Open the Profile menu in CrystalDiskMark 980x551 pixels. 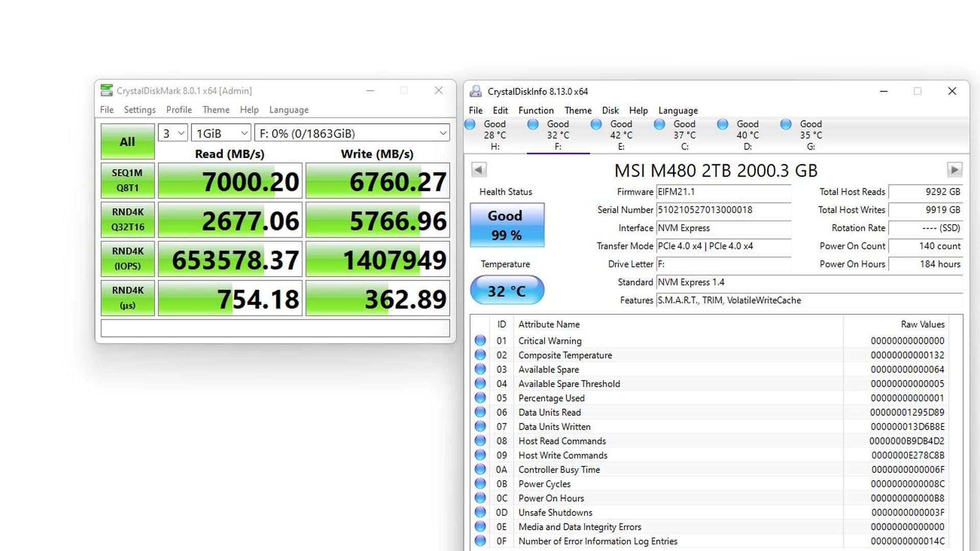(179, 109)
